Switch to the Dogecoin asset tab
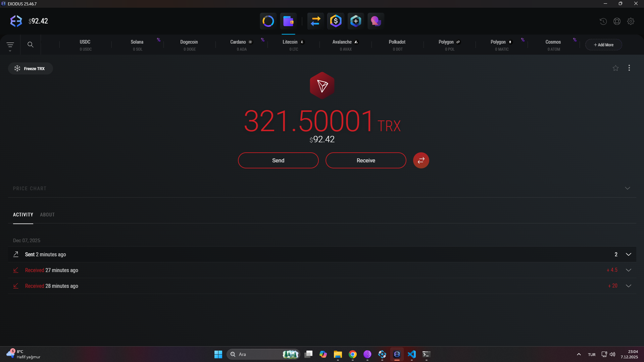644x362 pixels. 190,45
